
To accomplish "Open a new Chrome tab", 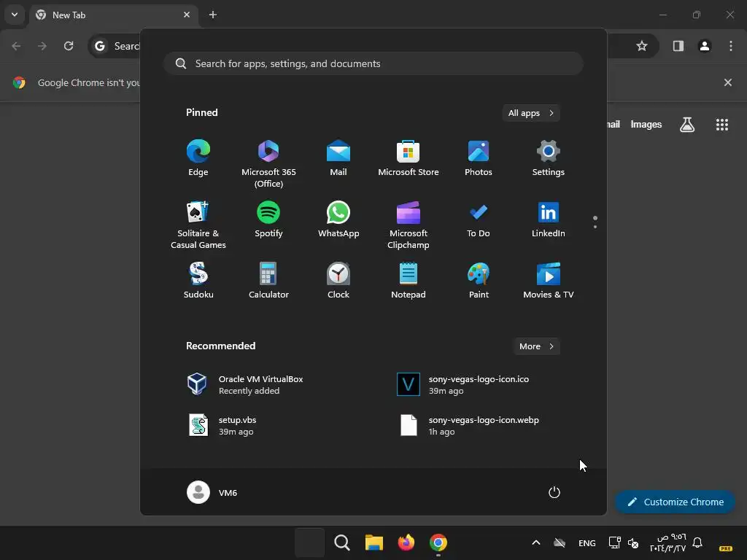I will click(213, 15).
